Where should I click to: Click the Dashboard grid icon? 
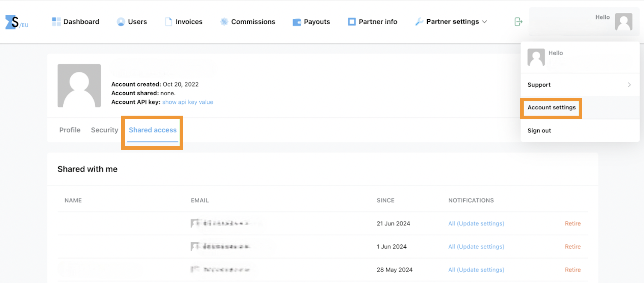tap(56, 22)
